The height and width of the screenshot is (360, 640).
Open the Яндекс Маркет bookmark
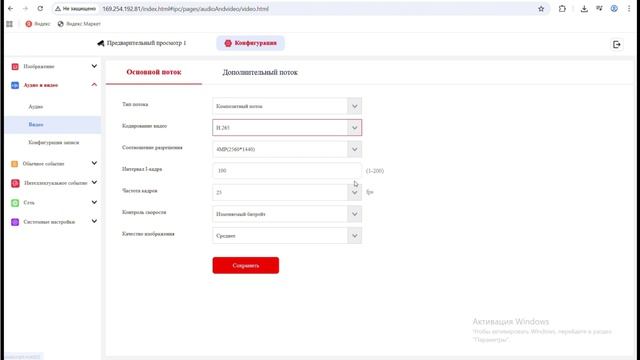tap(79, 24)
